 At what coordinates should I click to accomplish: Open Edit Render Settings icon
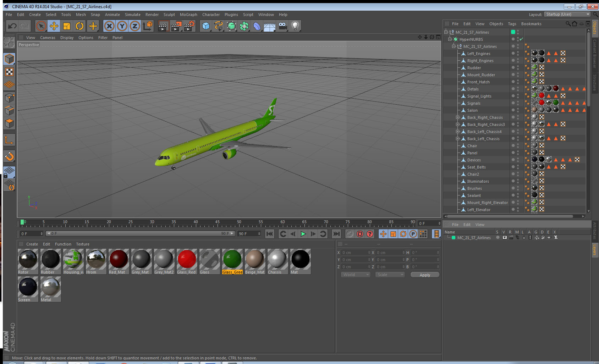coord(189,26)
